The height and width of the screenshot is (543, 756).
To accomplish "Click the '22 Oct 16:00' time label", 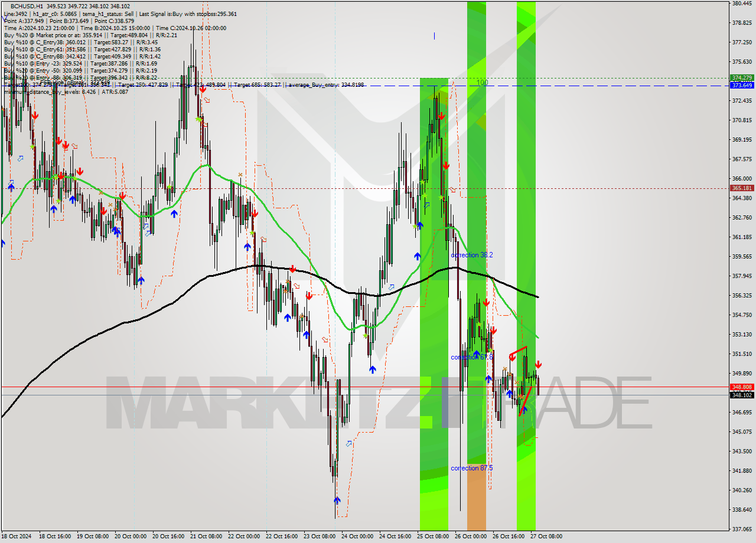I will coord(282,537).
